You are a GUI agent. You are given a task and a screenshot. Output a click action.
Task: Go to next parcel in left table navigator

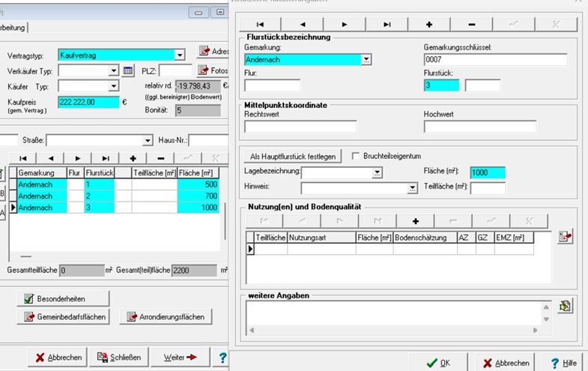pyautogui.click(x=78, y=158)
